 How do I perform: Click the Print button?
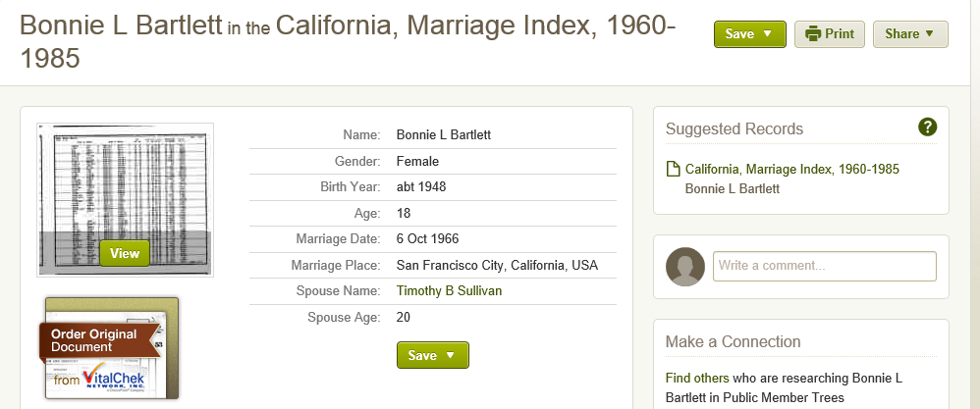coord(830,34)
